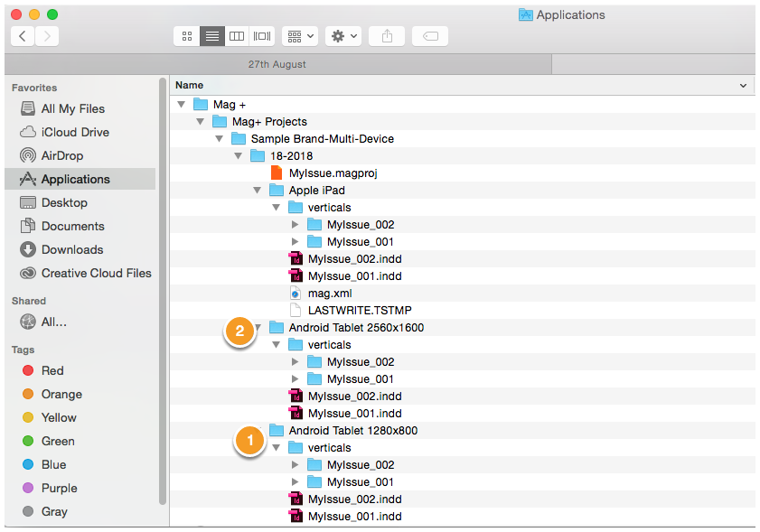The height and width of the screenshot is (532, 760).
Task: Collapse the Apple iPad folder
Action: pos(257,191)
